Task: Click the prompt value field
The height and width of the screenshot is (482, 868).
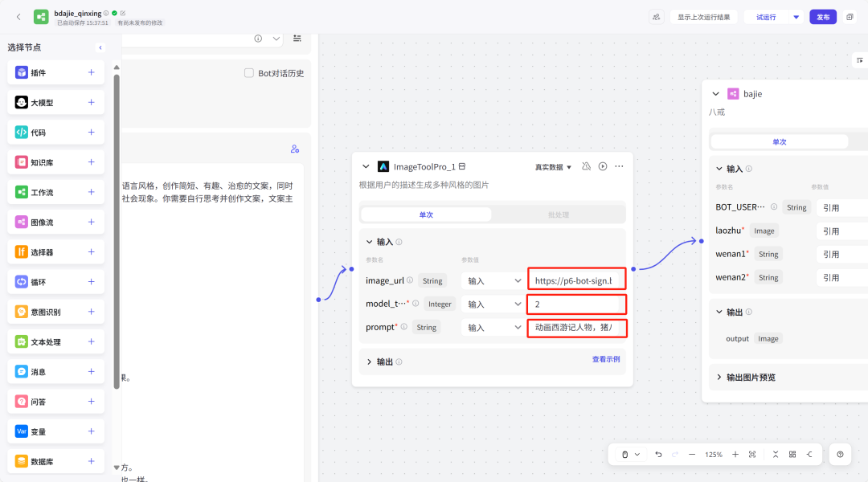Action: [x=576, y=328]
